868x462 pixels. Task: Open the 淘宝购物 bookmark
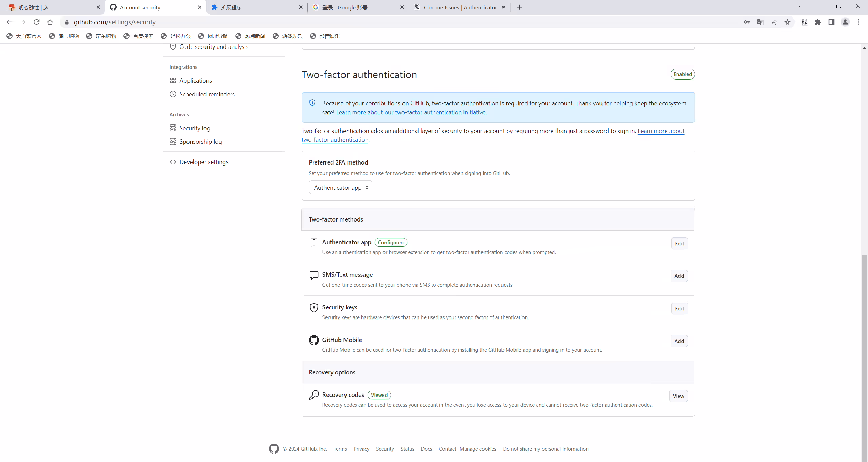(x=64, y=36)
